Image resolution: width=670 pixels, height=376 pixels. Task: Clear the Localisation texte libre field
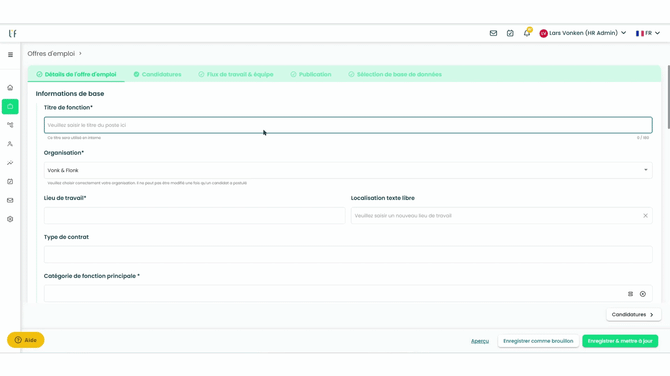coord(645,216)
